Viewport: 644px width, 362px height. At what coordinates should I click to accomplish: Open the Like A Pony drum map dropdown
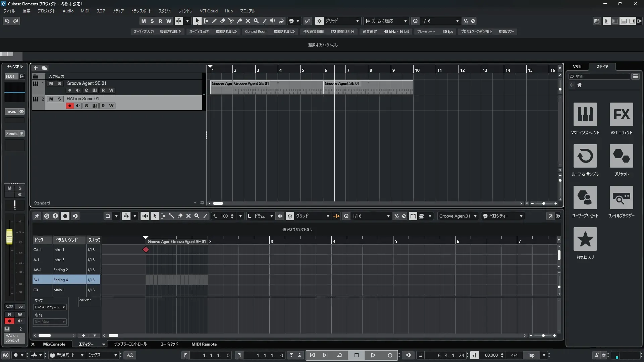(50, 307)
